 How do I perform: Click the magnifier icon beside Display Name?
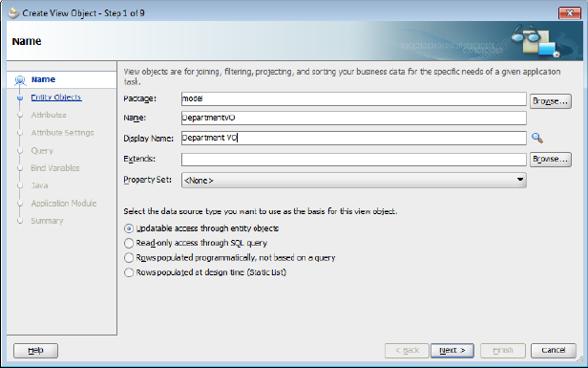pyautogui.click(x=537, y=139)
